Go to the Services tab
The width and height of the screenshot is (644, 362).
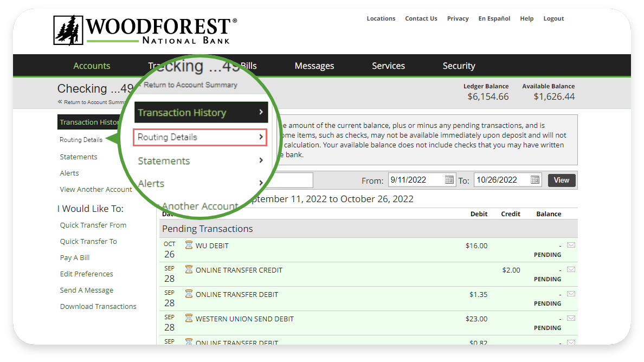tap(388, 66)
